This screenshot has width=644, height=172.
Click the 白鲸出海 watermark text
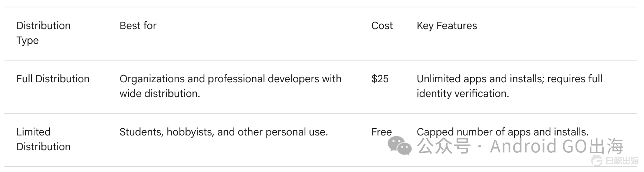click(622, 161)
